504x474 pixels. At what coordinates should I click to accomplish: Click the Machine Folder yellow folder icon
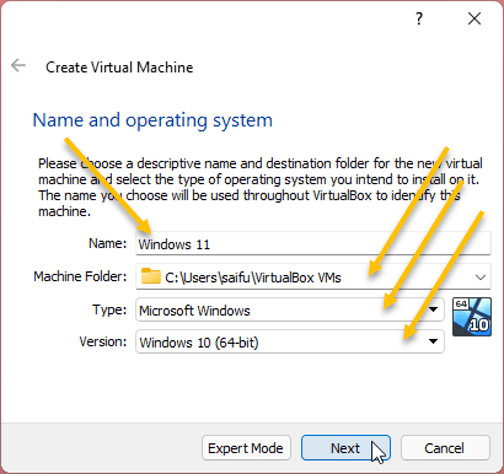(x=151, y=276)
